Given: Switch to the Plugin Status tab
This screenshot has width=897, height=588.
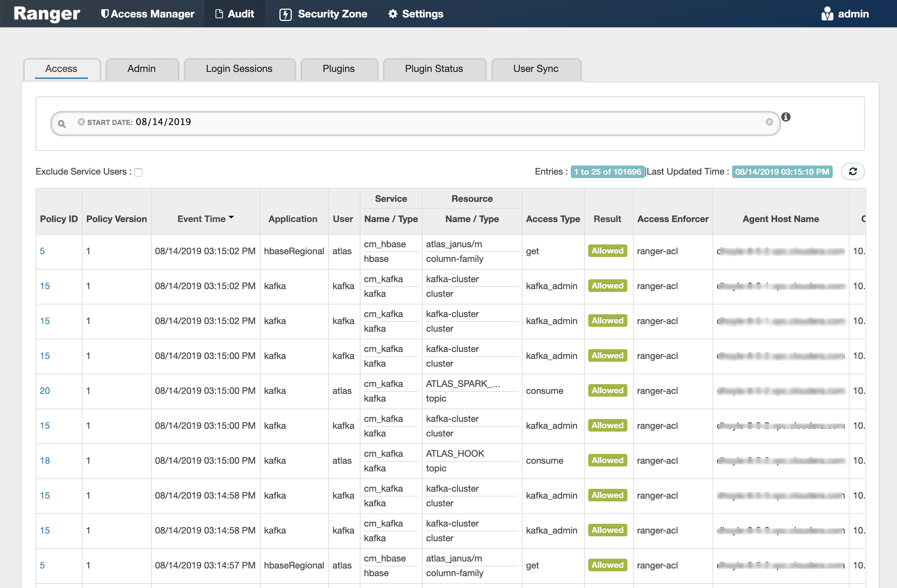Looking at the screenshot, I should [434, 69].
